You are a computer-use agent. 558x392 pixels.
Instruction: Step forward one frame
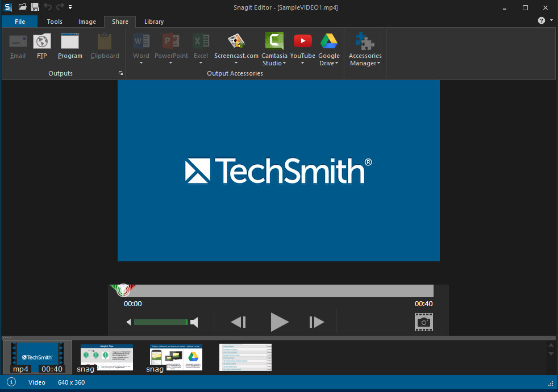click(317, 322)
